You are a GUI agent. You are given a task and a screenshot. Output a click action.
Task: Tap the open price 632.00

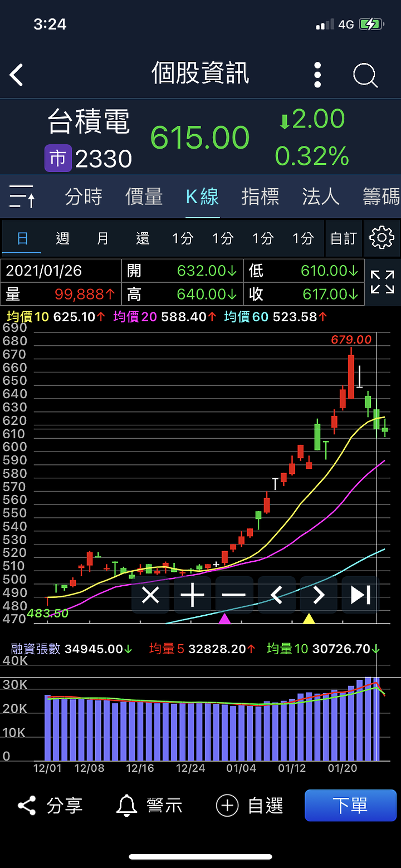tap(207, 271)
